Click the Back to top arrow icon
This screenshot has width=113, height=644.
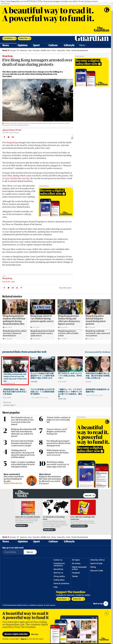[106, 604]
